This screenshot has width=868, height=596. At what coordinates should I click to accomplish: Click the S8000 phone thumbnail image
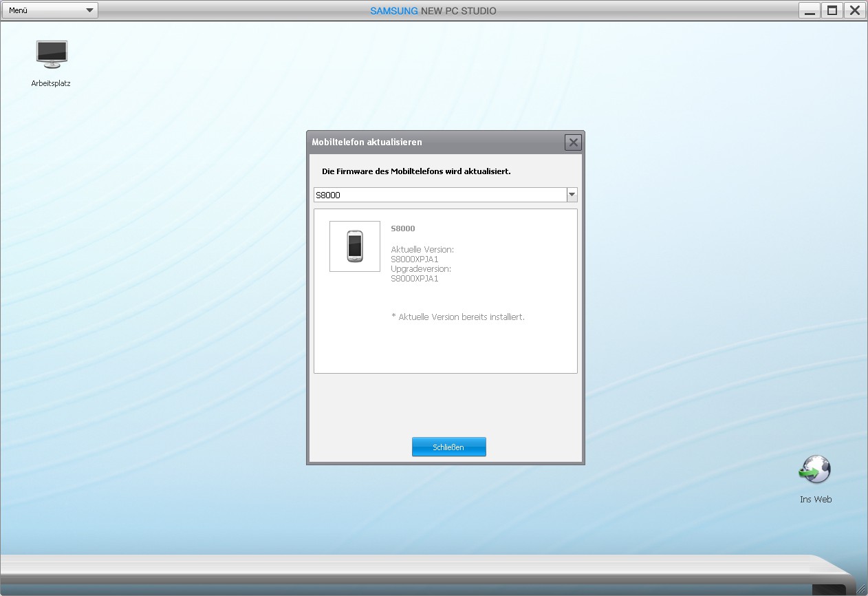point(355,246)
